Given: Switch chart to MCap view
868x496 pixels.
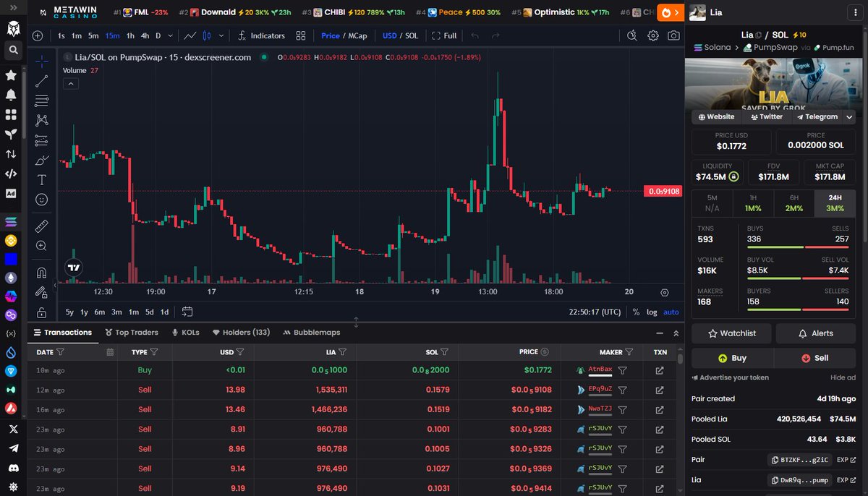Looking at the screenshot, I should pyautogui.click(x=357, y=35).
